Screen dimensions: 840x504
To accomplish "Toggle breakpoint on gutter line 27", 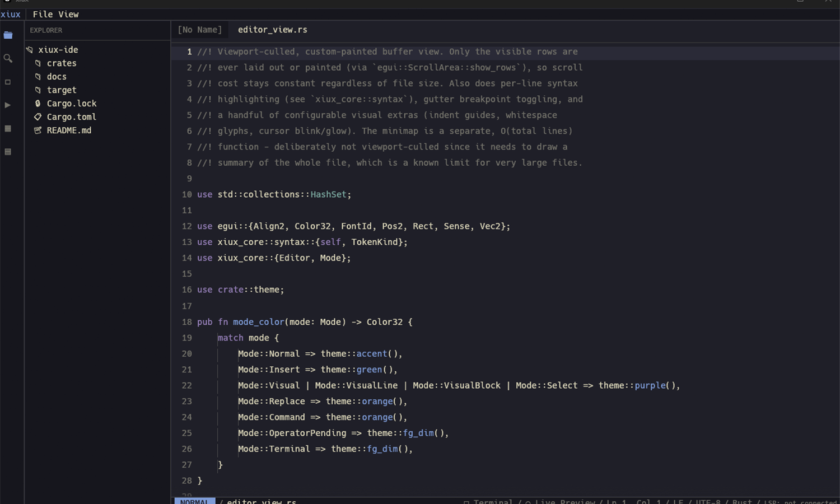I will click(x=186, y=465).
